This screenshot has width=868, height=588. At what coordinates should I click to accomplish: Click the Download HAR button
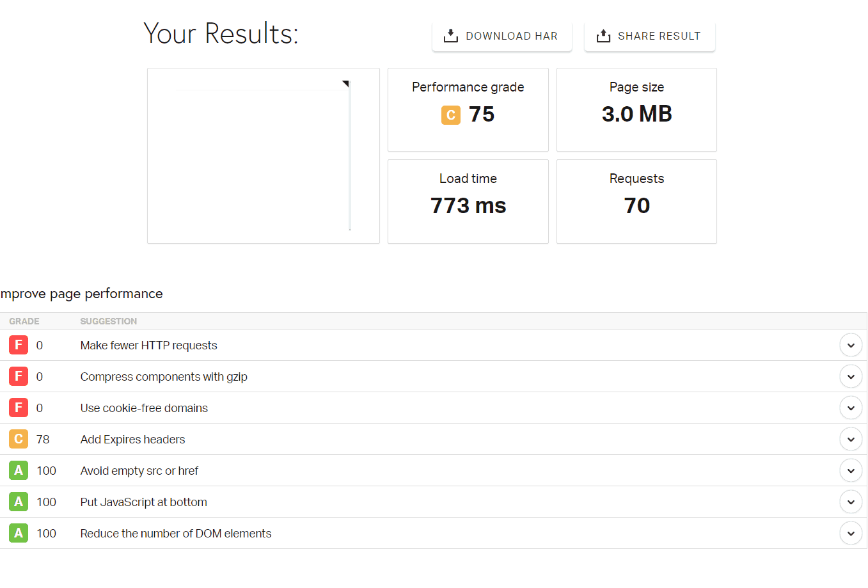(501, 36)
